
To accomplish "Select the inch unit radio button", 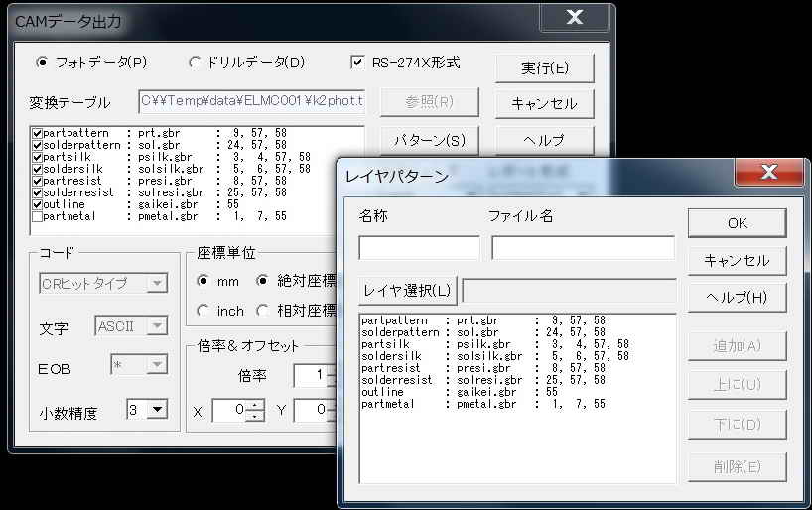I will click(x=203, y=311).
